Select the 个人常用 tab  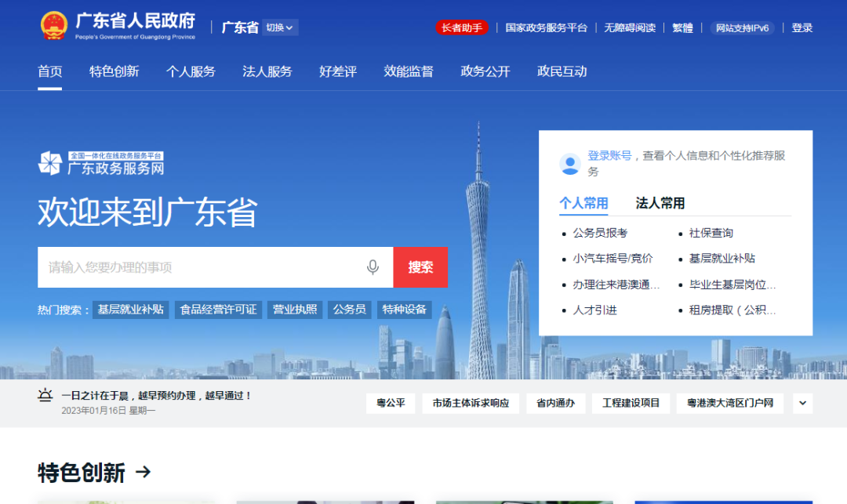583,203
